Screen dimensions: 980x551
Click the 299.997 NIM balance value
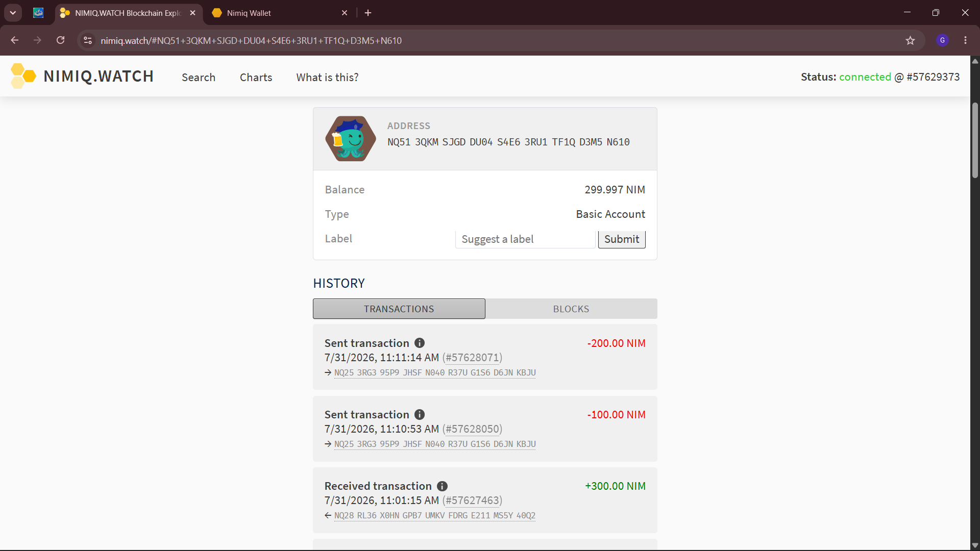pos(615,190)
